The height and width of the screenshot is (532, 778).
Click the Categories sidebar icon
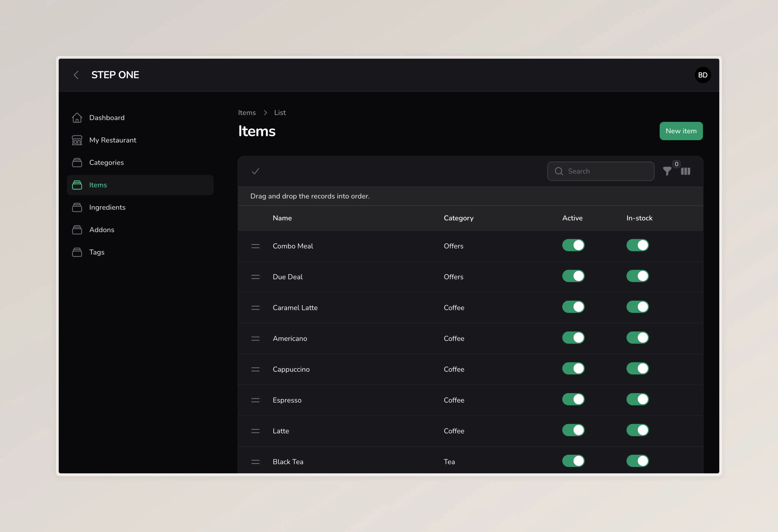[x=77, y=163]
